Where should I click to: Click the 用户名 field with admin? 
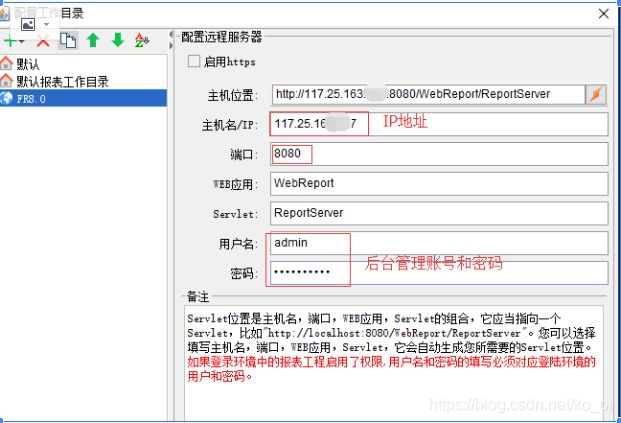[439, 243]
